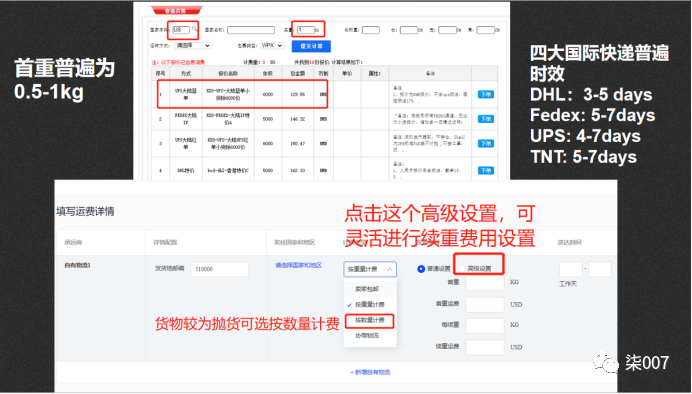Click the length (长) CM input field
Image resolution: width=692 pixels, height=394 pixels.
409,30
